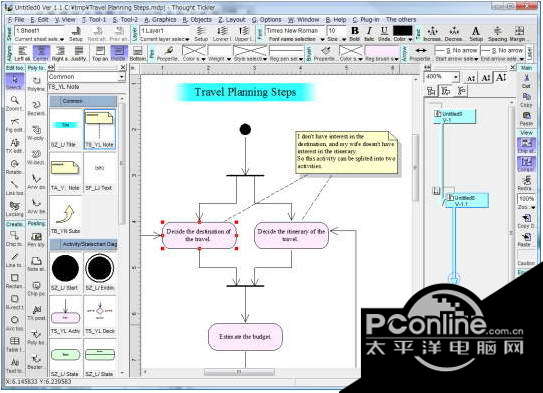Choose the Link tool

click(15, 187)
